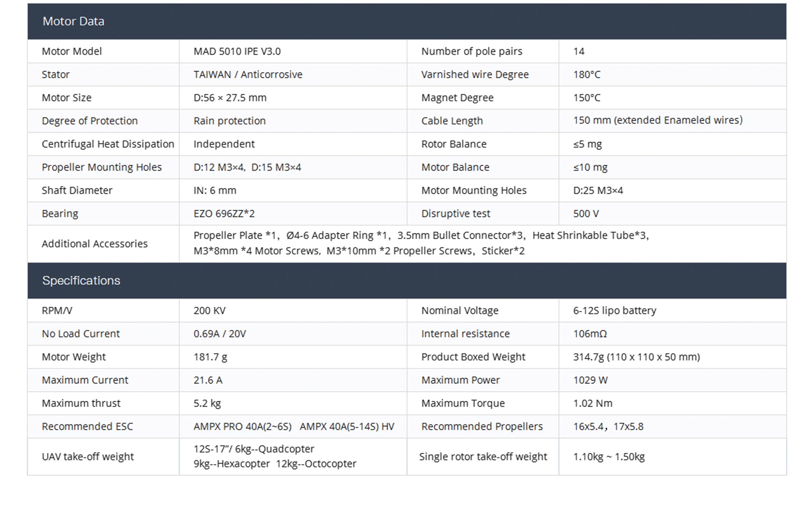Click the Specifications section header
The height and width of the screenshot is (506, 812).
[x=81, y=280]
